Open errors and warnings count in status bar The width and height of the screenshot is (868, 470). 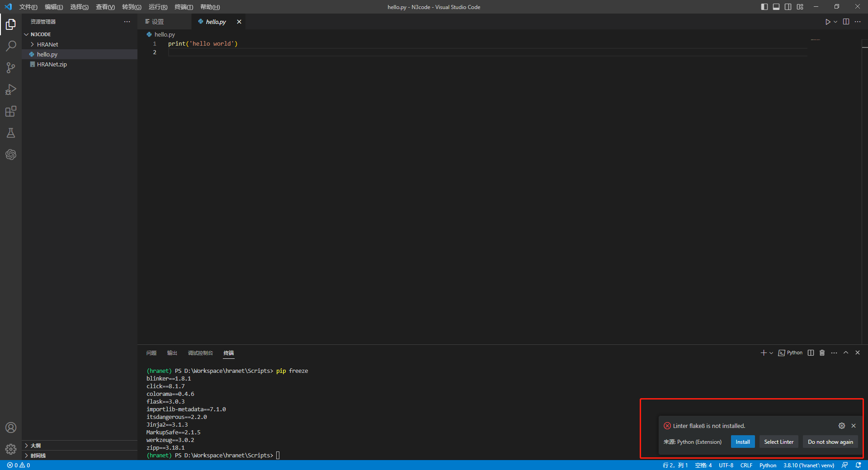[x=19, y=465]
